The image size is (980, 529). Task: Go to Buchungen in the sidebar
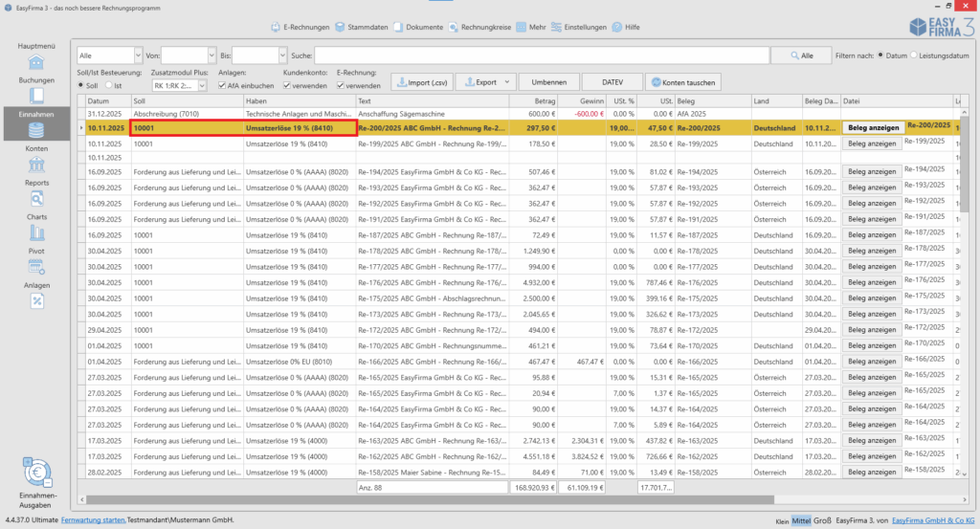(37, 96)
